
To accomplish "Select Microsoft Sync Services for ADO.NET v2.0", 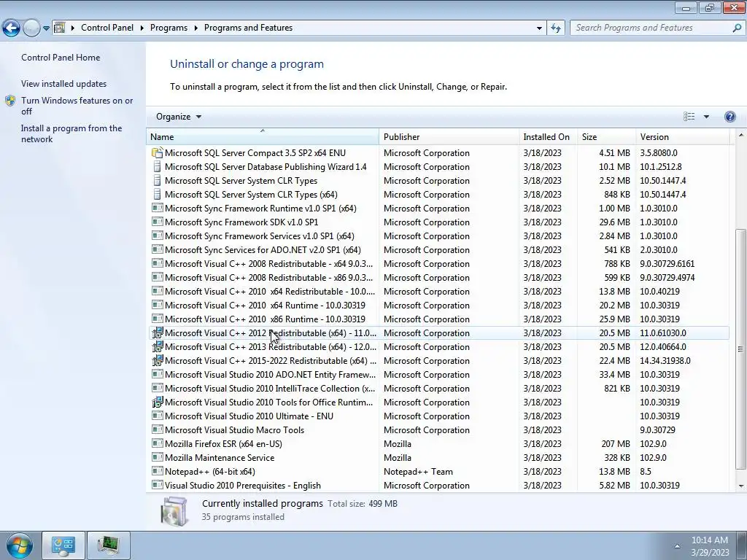I will (x=438, y=249).
